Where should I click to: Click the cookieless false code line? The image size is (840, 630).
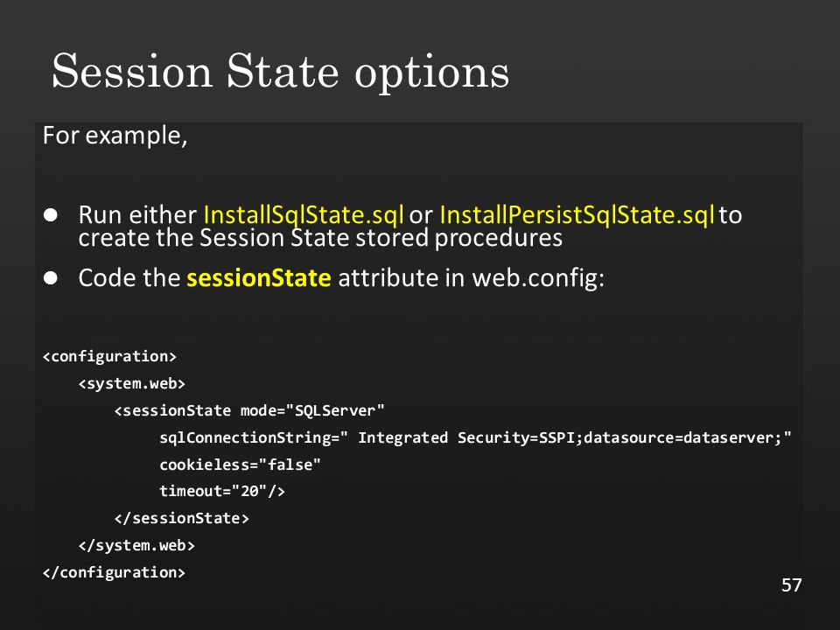click(240, 465)
